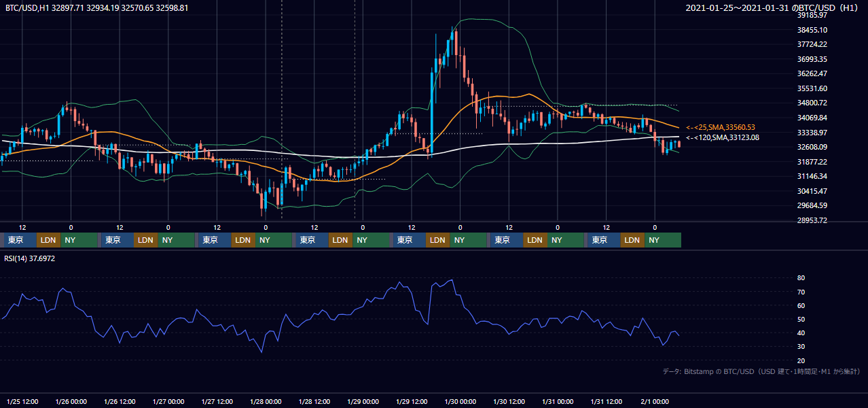Image resolution: width=868 pixels, height=408 pixels.
Task: Click the 1/31 12:00 date label
Action: 607,401
